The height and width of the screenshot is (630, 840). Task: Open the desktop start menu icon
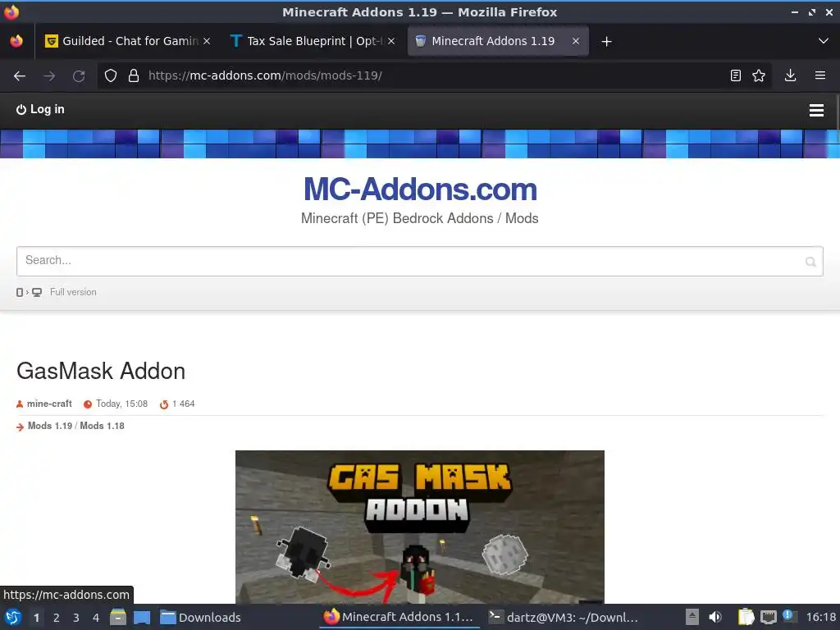click(13, 617)
